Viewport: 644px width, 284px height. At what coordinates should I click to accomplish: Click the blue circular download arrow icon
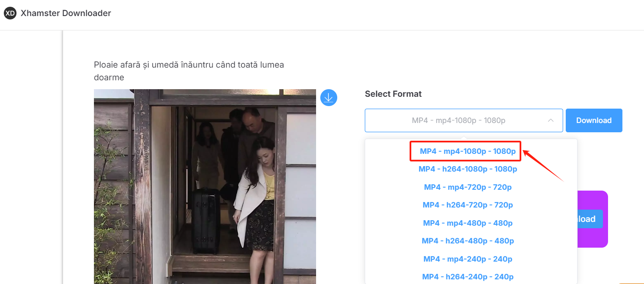329,98
